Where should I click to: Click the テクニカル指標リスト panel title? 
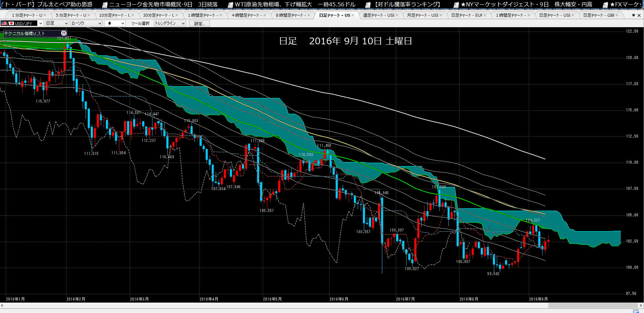[x=24, y=33]
